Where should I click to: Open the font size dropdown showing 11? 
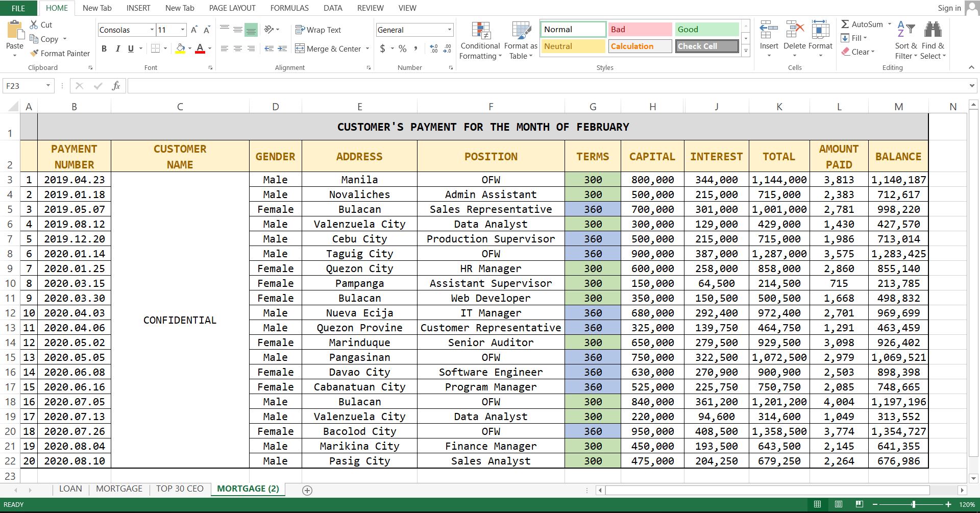tap(183, 30)
